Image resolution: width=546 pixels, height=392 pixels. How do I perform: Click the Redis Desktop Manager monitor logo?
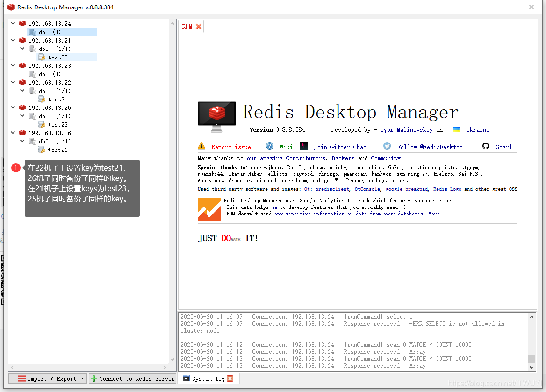[217, 117]
